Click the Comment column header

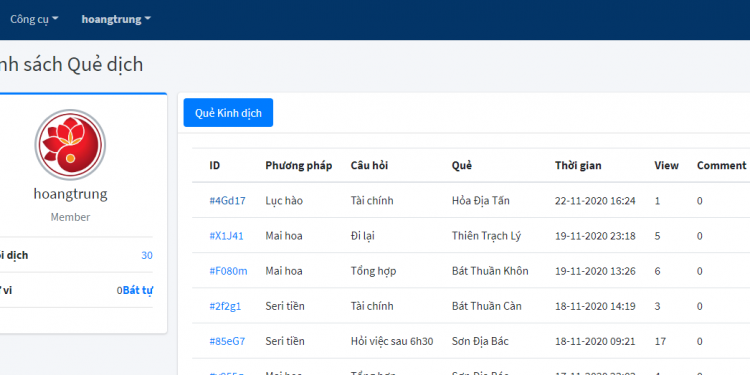click(721, 165)
